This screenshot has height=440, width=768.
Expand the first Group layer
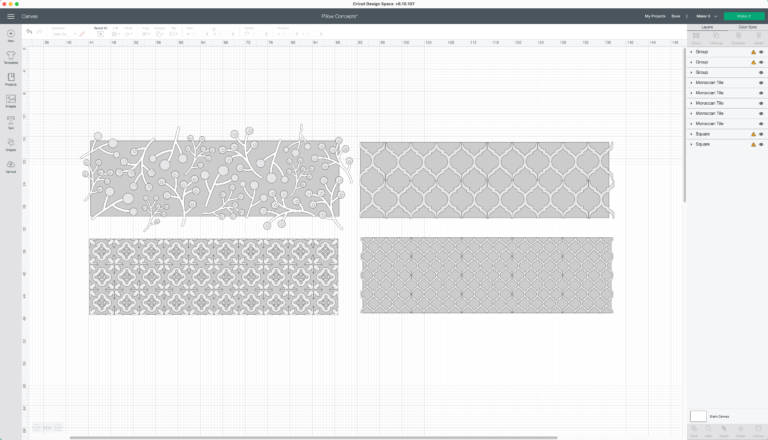click(x=691, y=51)
